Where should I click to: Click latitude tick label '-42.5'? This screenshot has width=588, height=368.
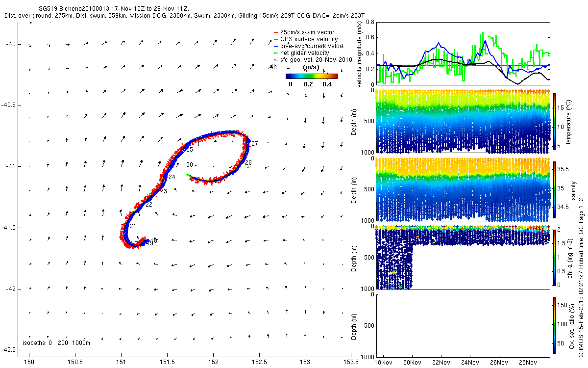coord(9,350)
